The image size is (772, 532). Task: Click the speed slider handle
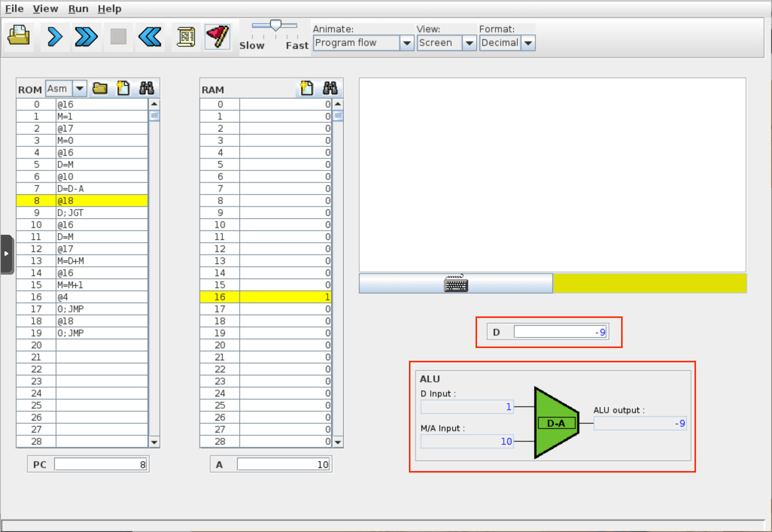pyautogui.click(x=276, y=25)
